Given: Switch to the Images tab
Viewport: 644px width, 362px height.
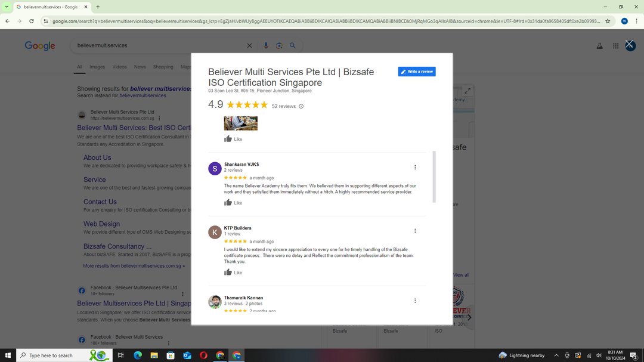Looking at the screenshot, I should pos(97,67).
